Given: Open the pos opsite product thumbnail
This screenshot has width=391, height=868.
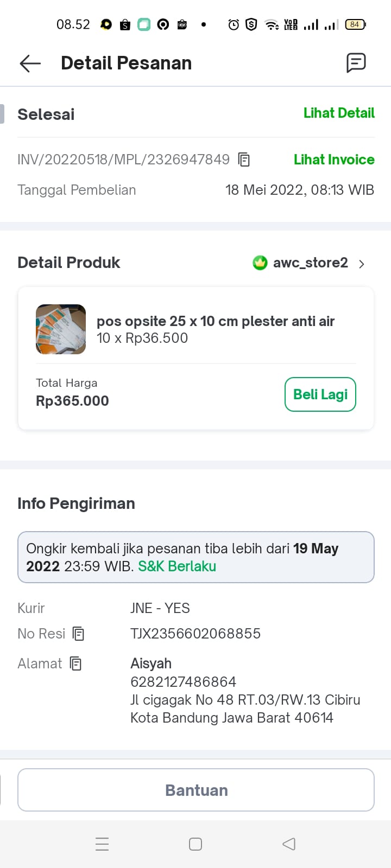Looking at the screenshot, I should pos(61,329).
